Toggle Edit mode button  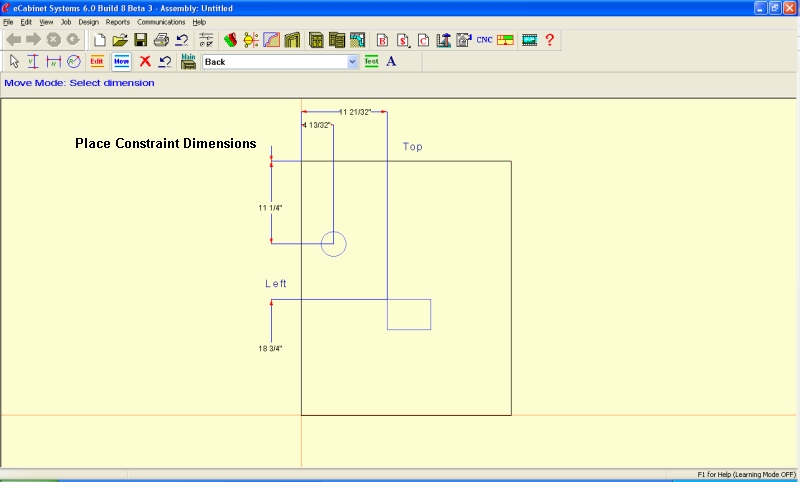pyautogui.click(x=97, y=62)
